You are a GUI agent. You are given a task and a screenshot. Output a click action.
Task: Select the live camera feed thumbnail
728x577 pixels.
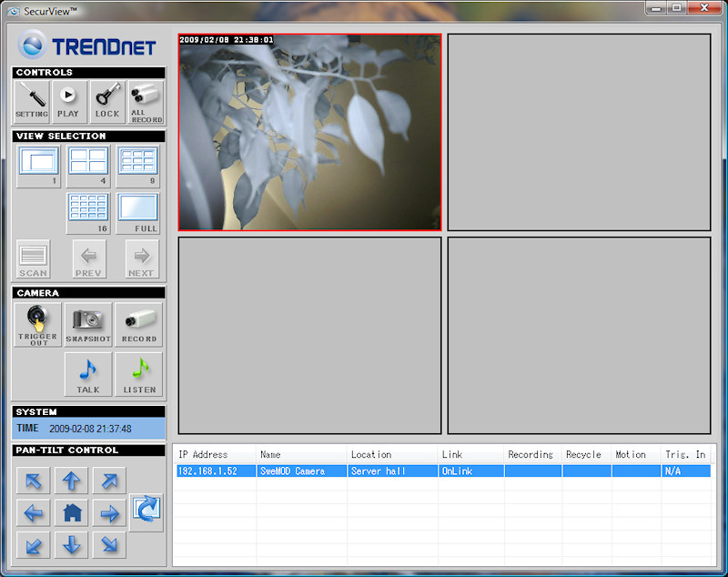coord(309,132)
